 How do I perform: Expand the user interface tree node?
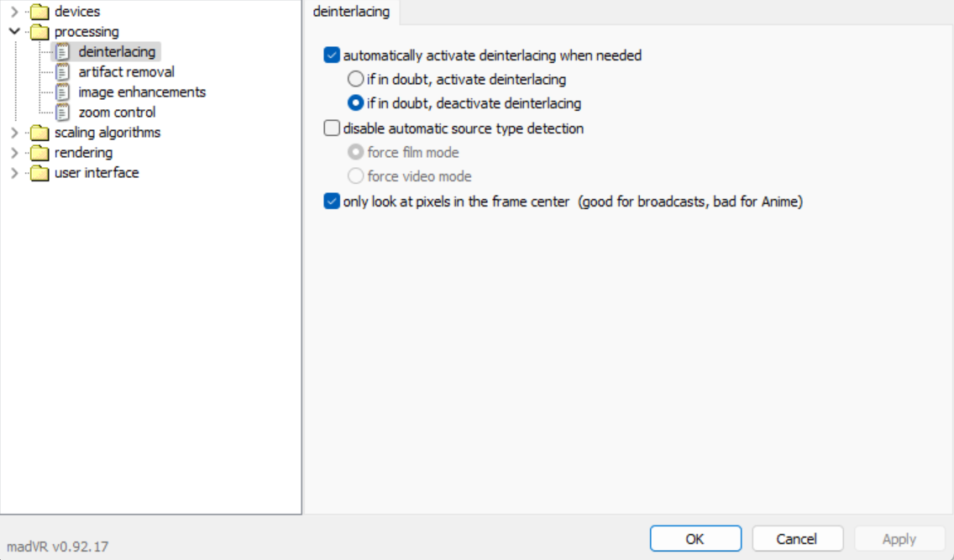[13, 173]
